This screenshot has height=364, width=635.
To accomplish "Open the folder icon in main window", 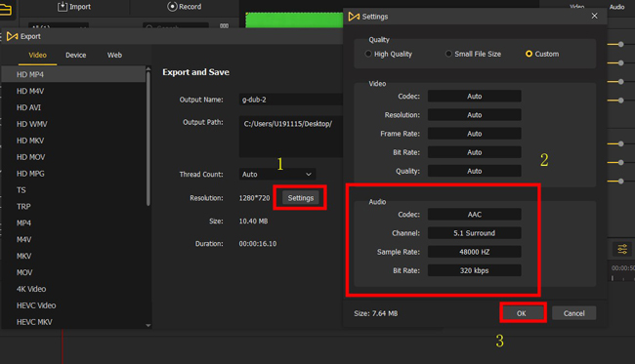I will click(x=6, y=10).
